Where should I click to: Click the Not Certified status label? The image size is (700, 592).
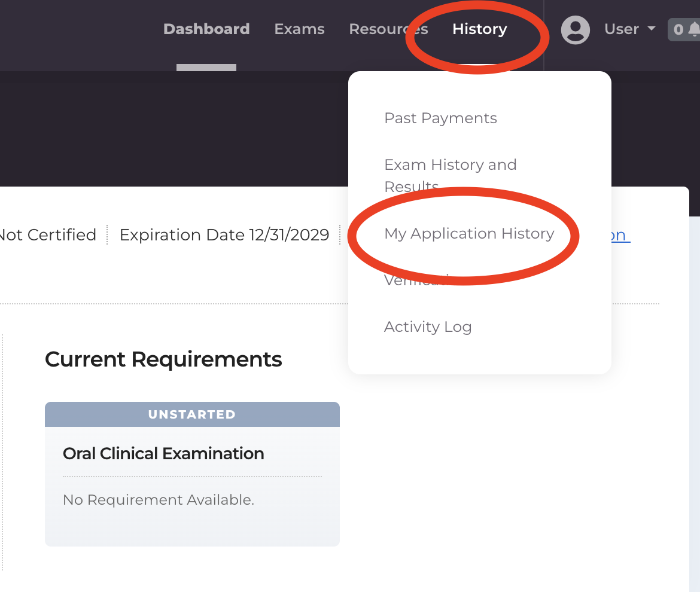(x=48, y=234)
